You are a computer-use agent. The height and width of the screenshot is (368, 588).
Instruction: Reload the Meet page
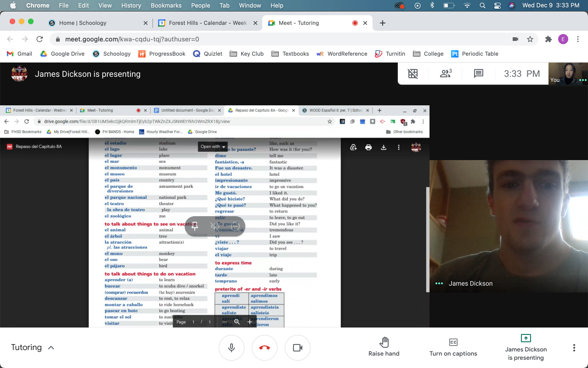coord(40,39)
